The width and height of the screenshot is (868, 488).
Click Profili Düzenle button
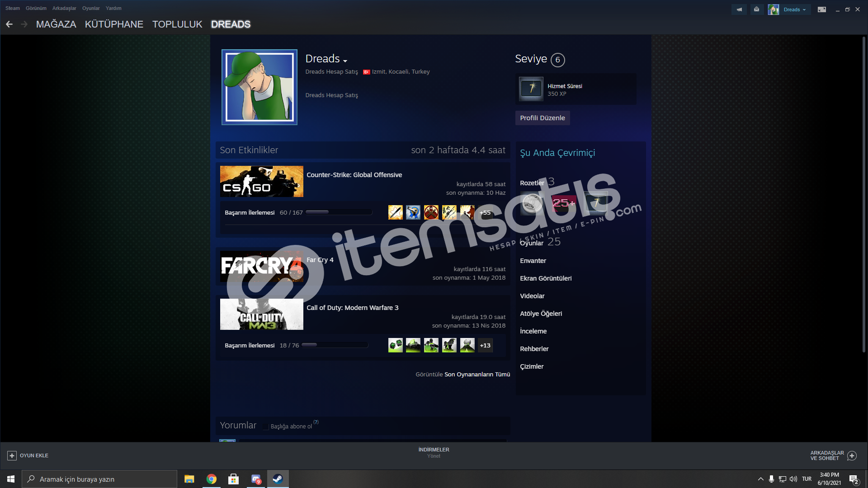[x=542, y=118]
